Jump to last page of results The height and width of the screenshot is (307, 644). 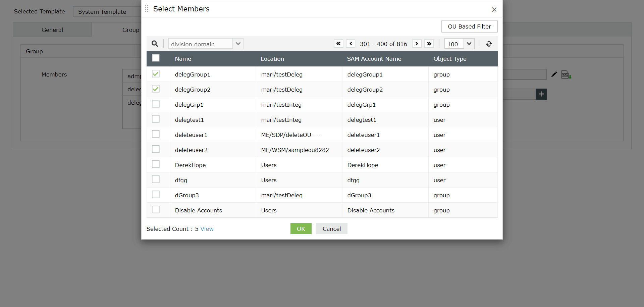(429, 44)
